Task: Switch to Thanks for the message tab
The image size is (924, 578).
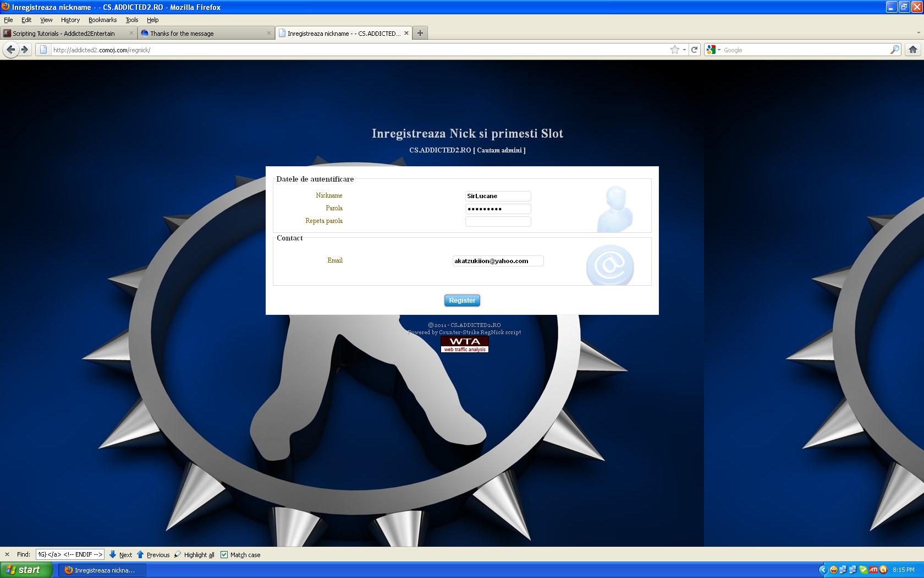Action: point(206,33)
